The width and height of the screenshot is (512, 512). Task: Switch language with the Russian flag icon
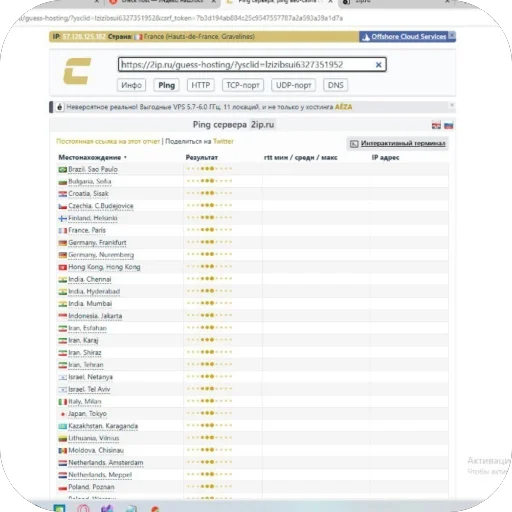coord(448,125)
